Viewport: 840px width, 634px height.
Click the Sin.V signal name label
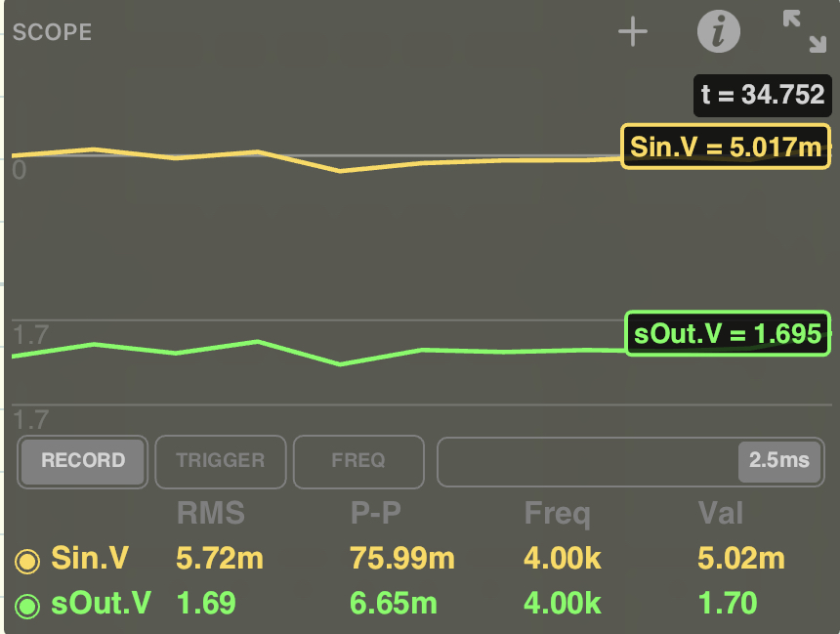point(90,559)
